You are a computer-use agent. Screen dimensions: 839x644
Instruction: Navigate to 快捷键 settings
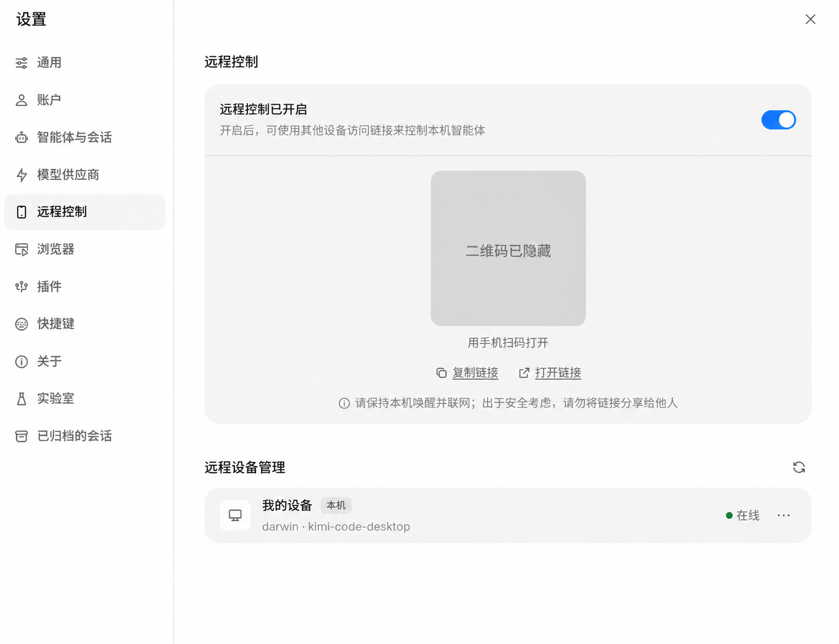click(84, 324)
